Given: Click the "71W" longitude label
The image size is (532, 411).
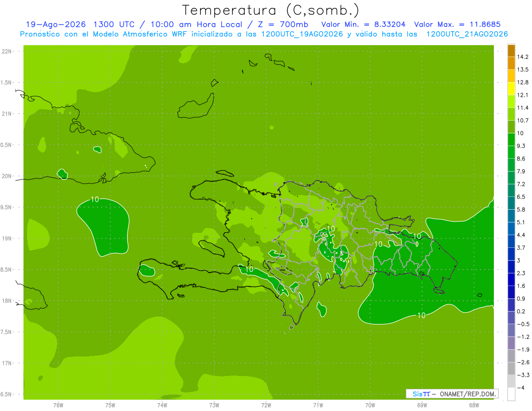Looking at the screenshot, I should (x=318, y=405).
